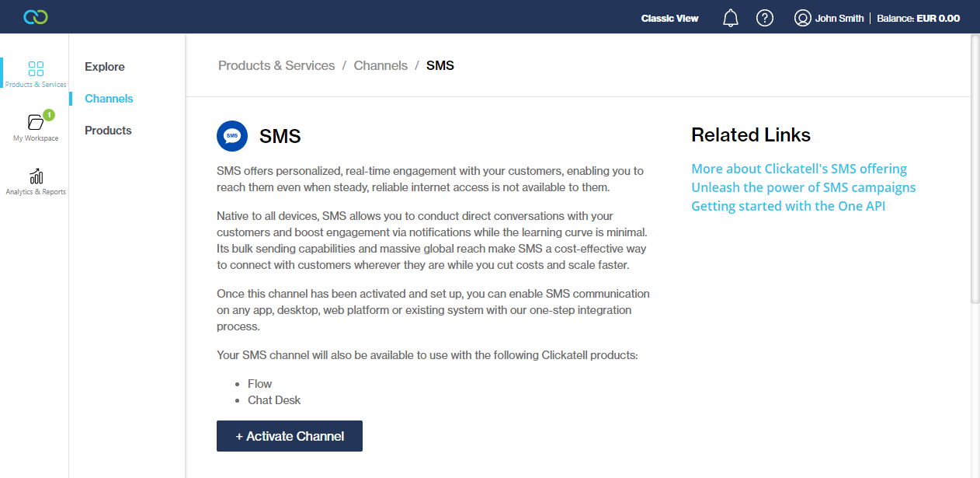Open Analytics & Reports chart icon
The width and height of the screenshot is (980, 478).
[36, 176]
